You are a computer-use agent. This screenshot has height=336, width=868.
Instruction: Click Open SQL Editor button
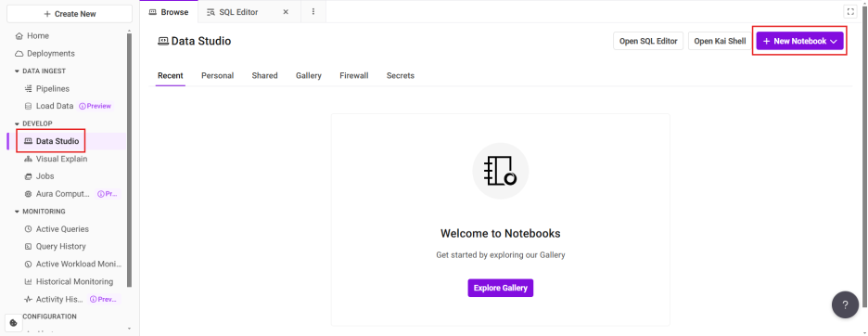[648, 41]
